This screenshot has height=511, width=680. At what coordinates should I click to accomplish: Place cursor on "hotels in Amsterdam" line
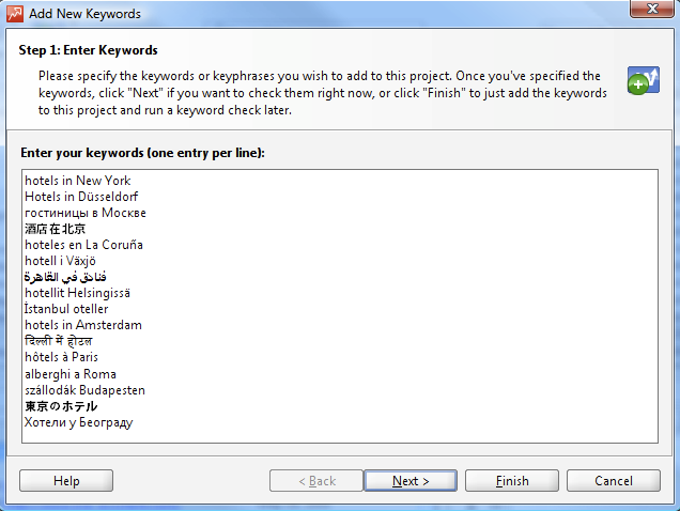point(83,325)
